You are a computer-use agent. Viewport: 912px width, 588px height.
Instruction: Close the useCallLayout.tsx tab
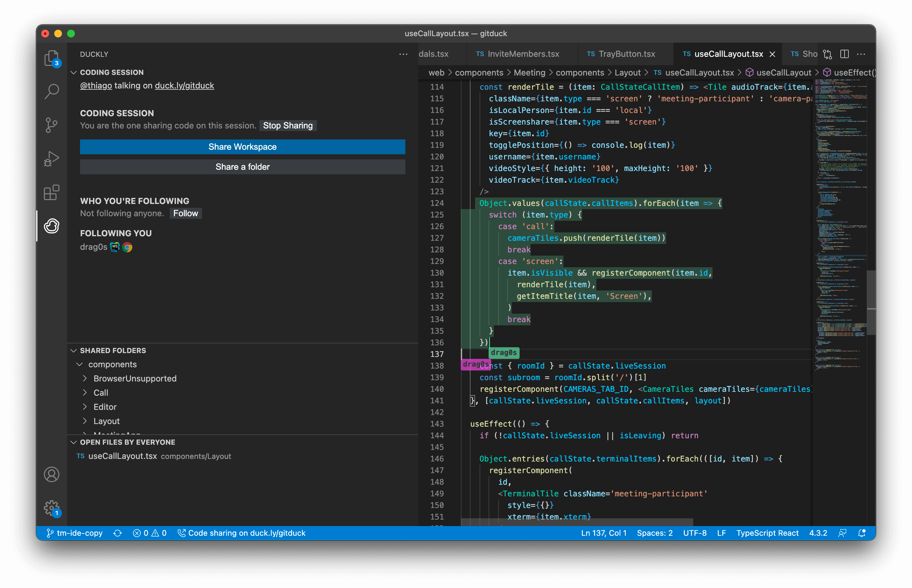pyautogui.click(x=772, y=54)
